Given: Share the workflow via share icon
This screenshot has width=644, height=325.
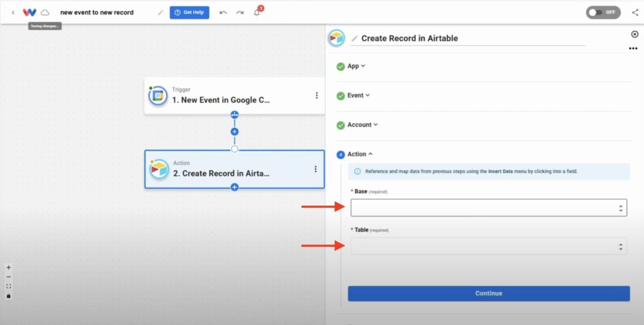Looking at the screenshot, I should click(635, 13).
